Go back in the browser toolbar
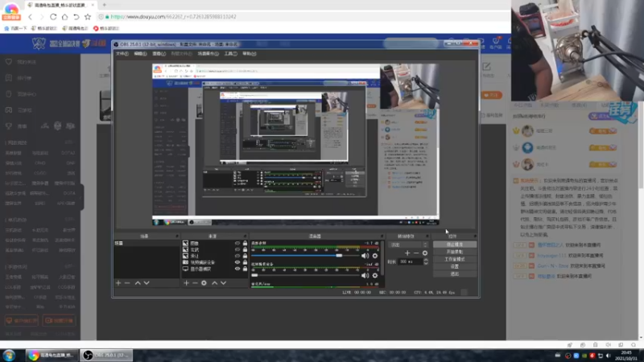The height and width of the screenshot is (362, 644). [x=30, y=17]
